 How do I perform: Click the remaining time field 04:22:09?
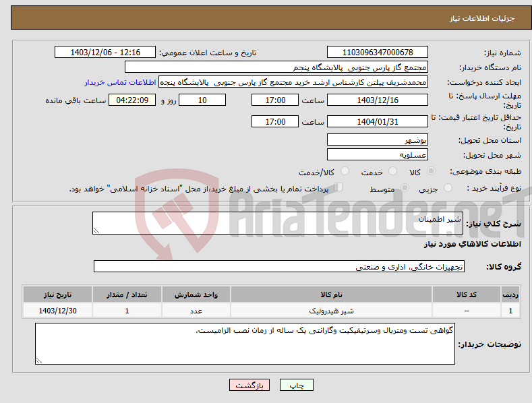click(132, 100)
